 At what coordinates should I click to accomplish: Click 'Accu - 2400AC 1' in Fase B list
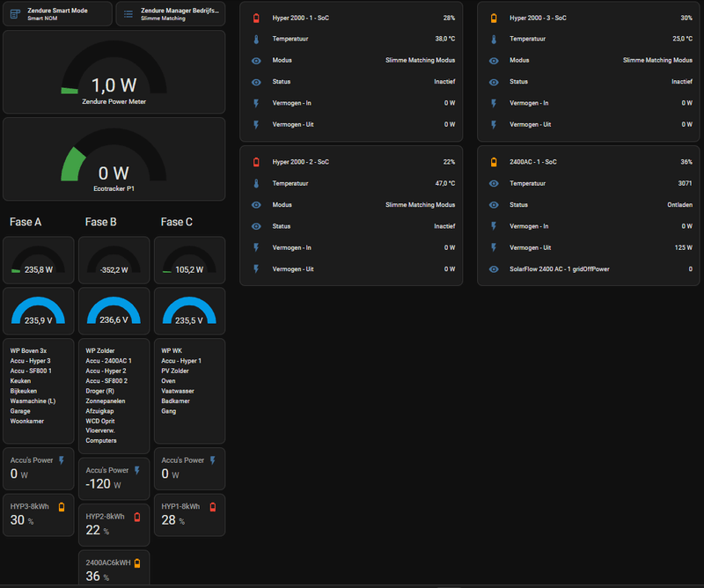click(x=108, y=361)
